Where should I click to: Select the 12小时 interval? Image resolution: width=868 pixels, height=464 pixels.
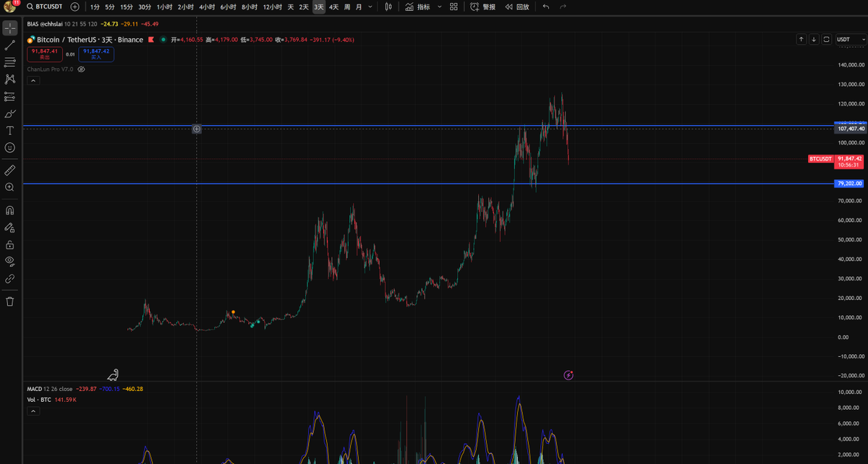(273, 7)
